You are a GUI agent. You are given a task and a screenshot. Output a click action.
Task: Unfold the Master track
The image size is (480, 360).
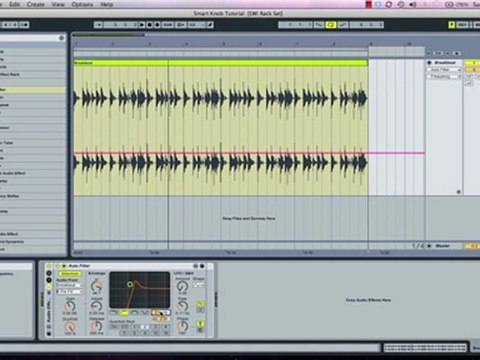429,246
